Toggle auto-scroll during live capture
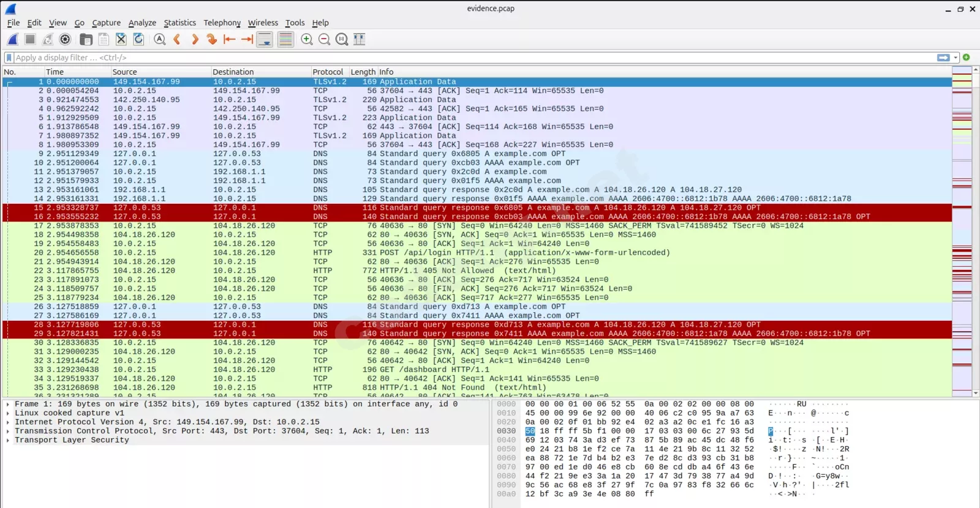 click(265, 40)
